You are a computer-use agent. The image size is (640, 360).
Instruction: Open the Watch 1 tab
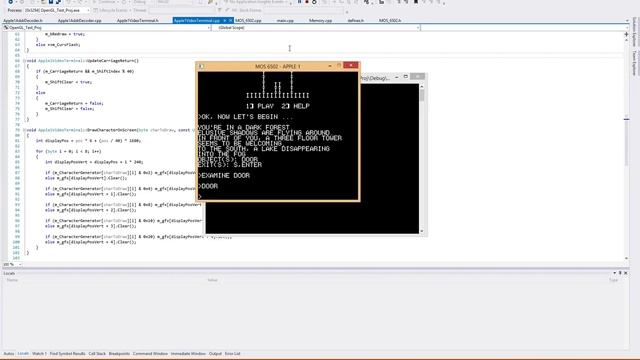coord(39,354)
